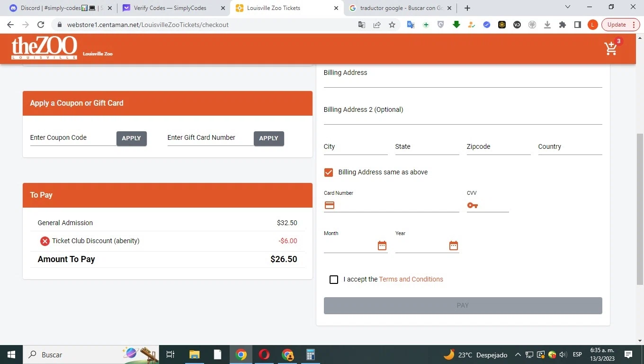644x364 pixels.
Task: Switch to the Discord tab
Action: coord(60,8)
